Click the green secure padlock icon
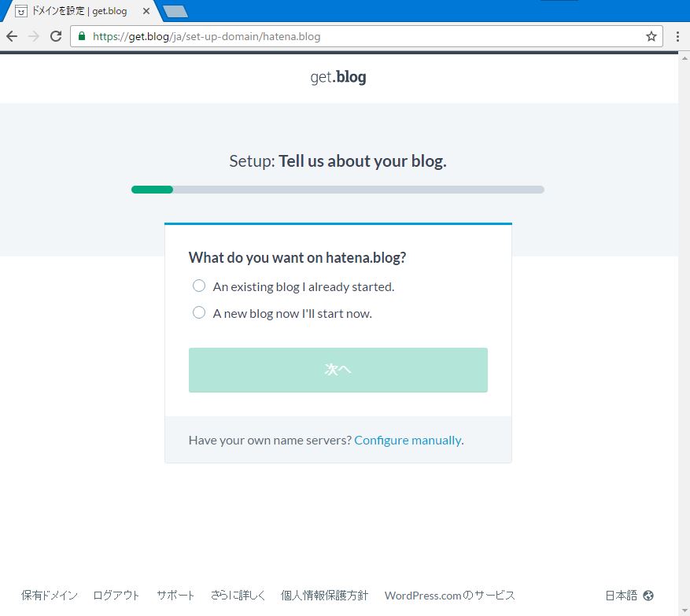 (81, 36)
